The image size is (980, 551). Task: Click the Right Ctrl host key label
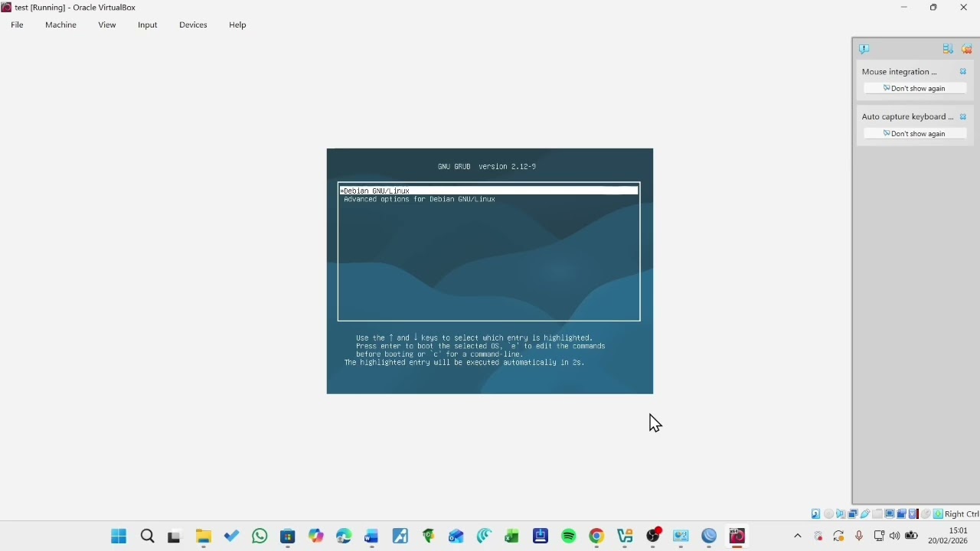click(962, 514)
